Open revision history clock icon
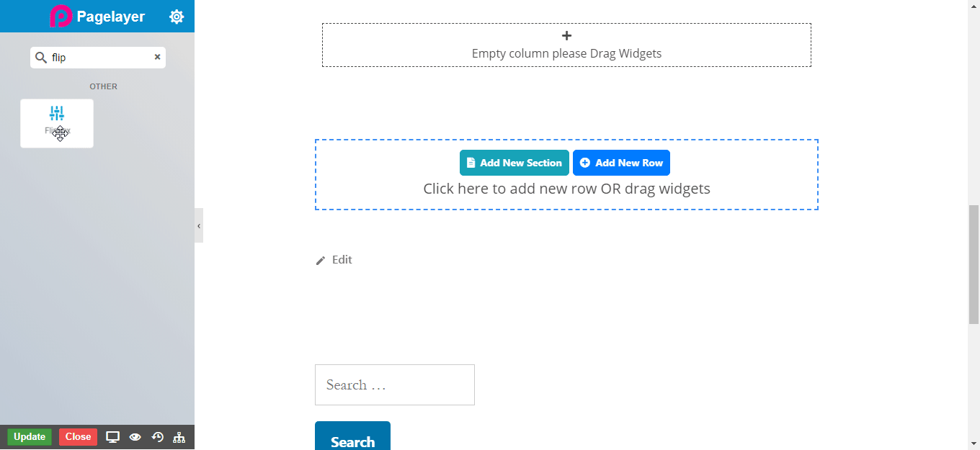The image size is (980, 450). 157,437
